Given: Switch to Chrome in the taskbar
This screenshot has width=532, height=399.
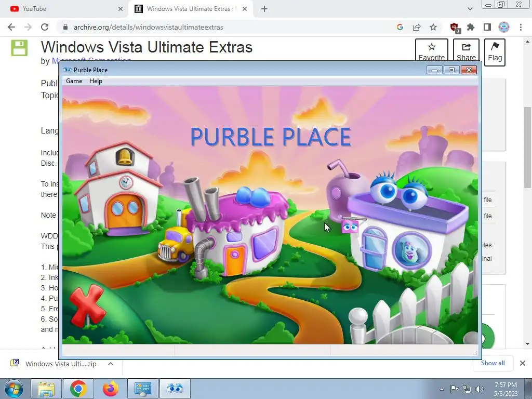Looking at the screenshot, I should [78, 389].
